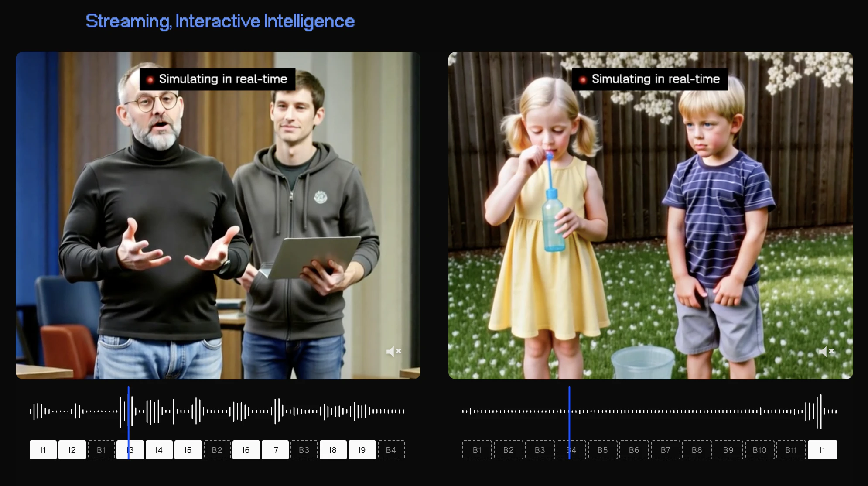868x486 pixels.
Task: Select segment B2 in the right timeline
Action: [x=509, y=450]
